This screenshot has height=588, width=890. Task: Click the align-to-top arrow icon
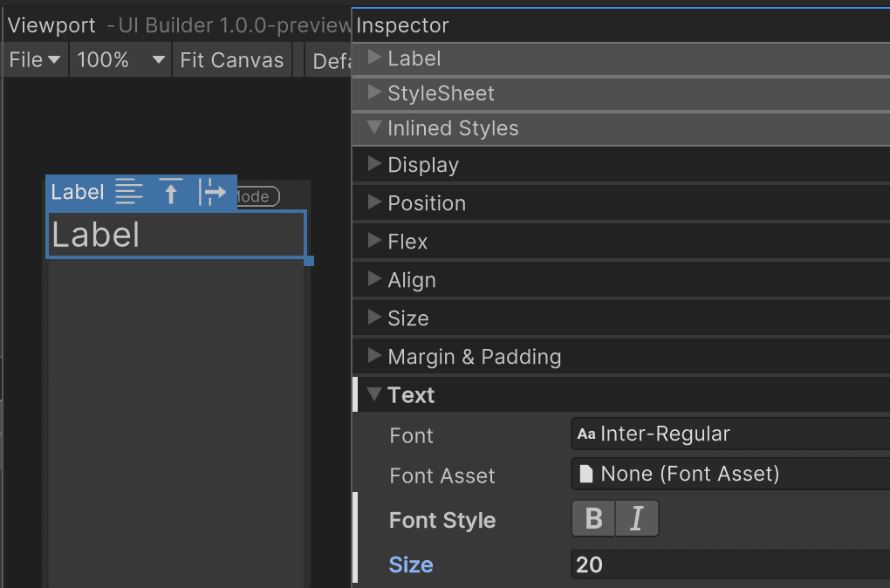171,192
